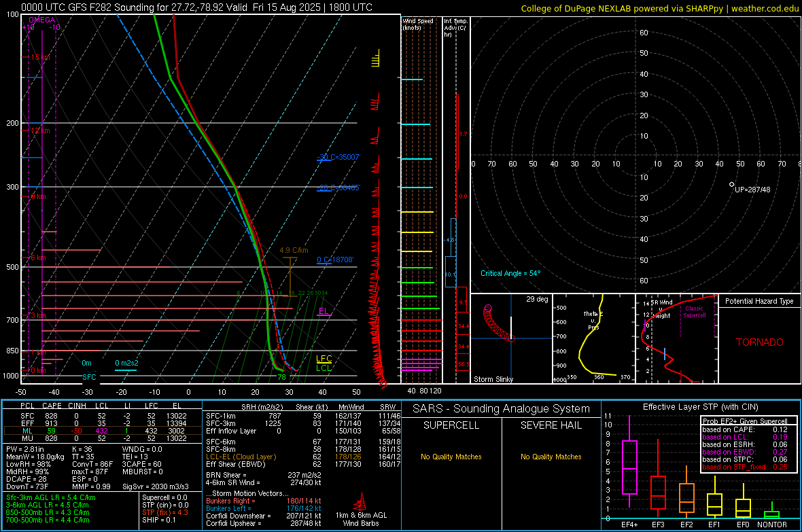Click the orange LCL-EL (Cloud Layer) row

point(304,457)
